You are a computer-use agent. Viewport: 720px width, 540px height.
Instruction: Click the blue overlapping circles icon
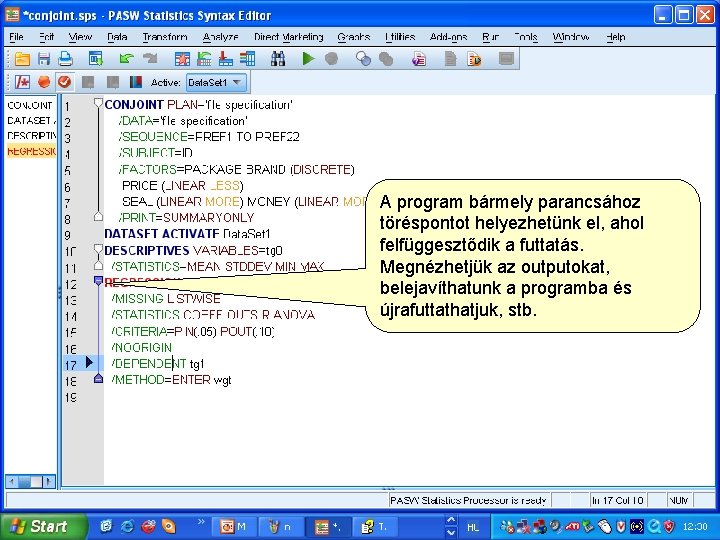pos(363,59)
